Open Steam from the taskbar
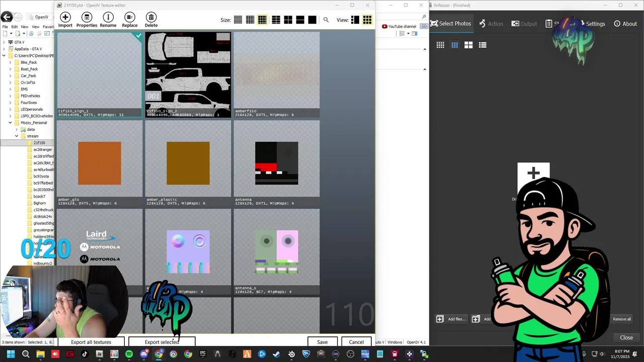 tap(276, 354)
